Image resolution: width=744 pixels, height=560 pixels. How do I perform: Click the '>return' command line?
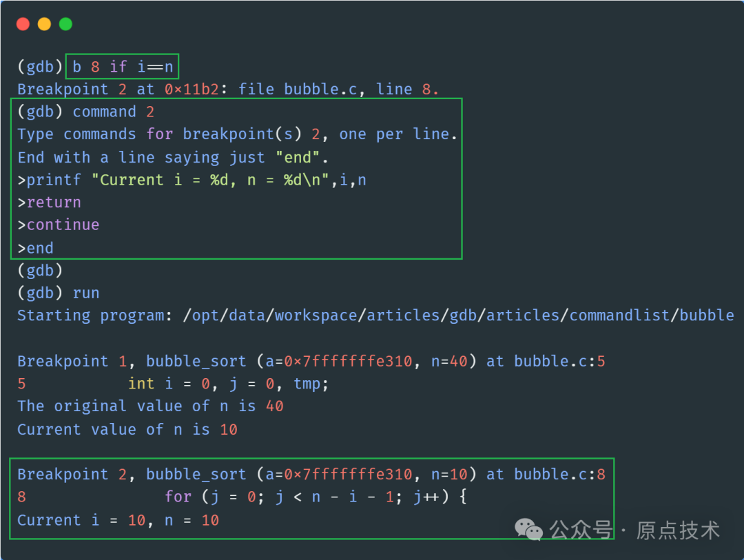tap(50, 203)
